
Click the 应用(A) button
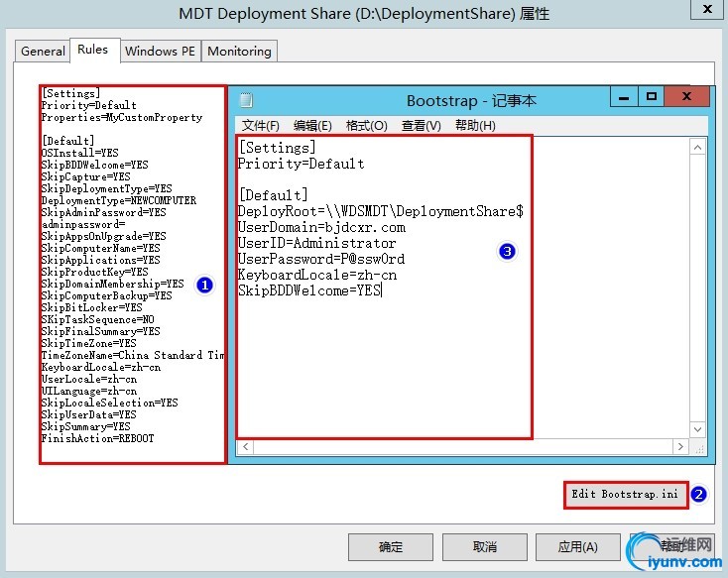click(x=577, y=547)
